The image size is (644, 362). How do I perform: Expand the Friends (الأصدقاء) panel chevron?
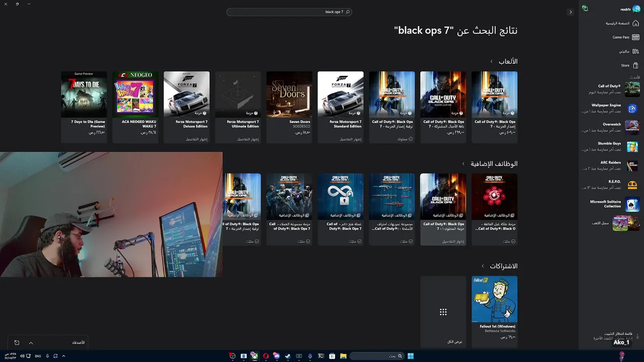[31, 343]
